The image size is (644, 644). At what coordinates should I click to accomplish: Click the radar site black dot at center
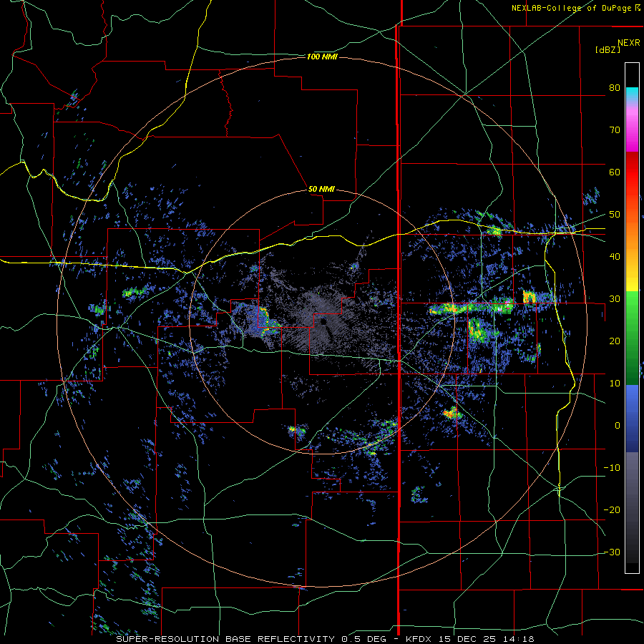(x=323, y=321)
